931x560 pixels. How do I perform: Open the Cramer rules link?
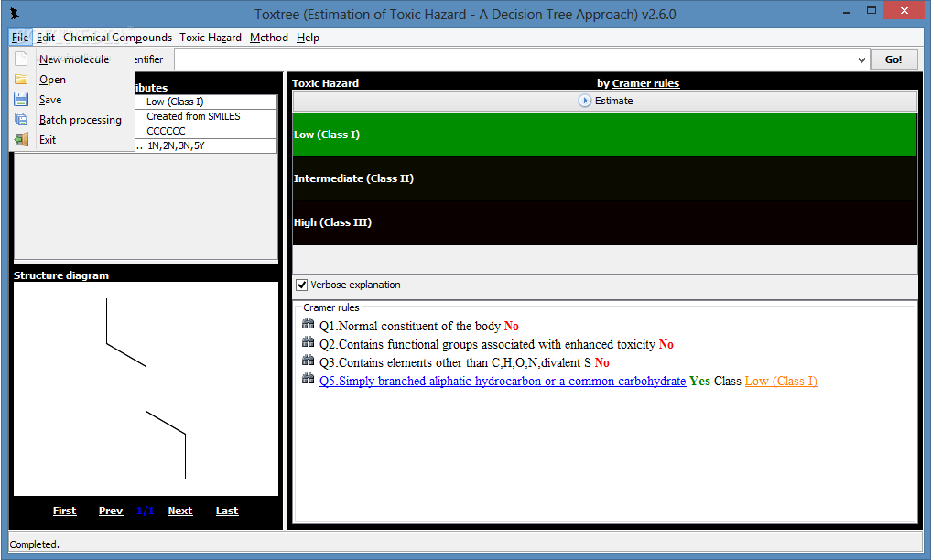pos(645,83)
